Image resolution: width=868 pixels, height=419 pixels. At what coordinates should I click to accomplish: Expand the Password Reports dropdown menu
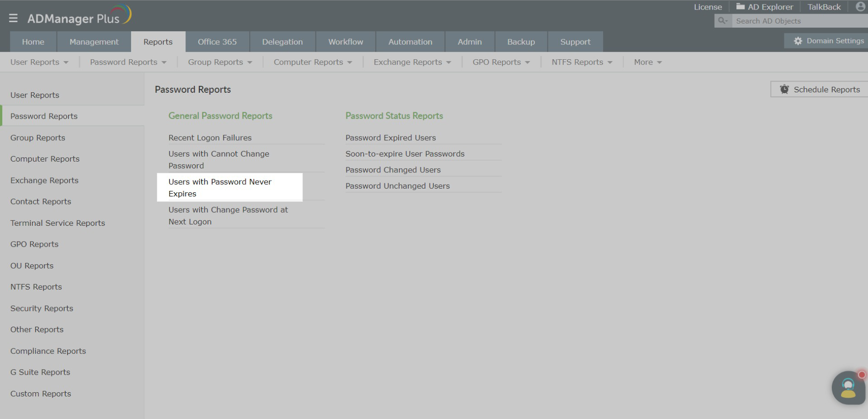click(x=128, y=62)
